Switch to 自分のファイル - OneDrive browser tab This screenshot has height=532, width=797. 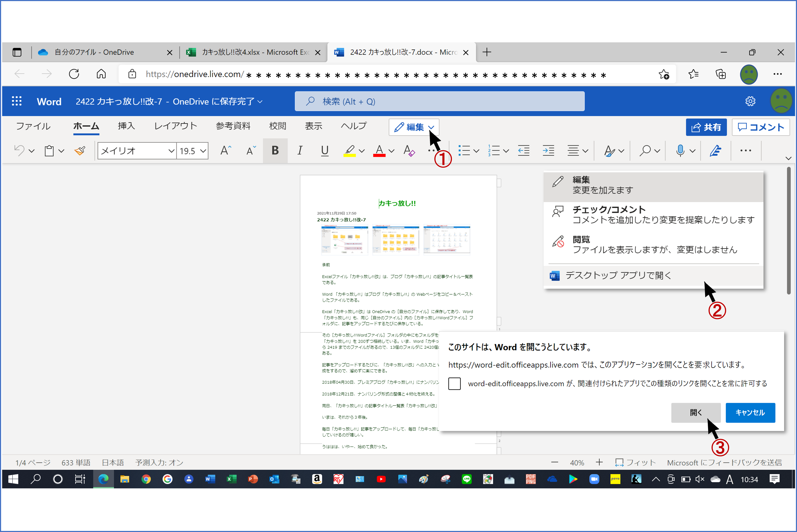105,52
